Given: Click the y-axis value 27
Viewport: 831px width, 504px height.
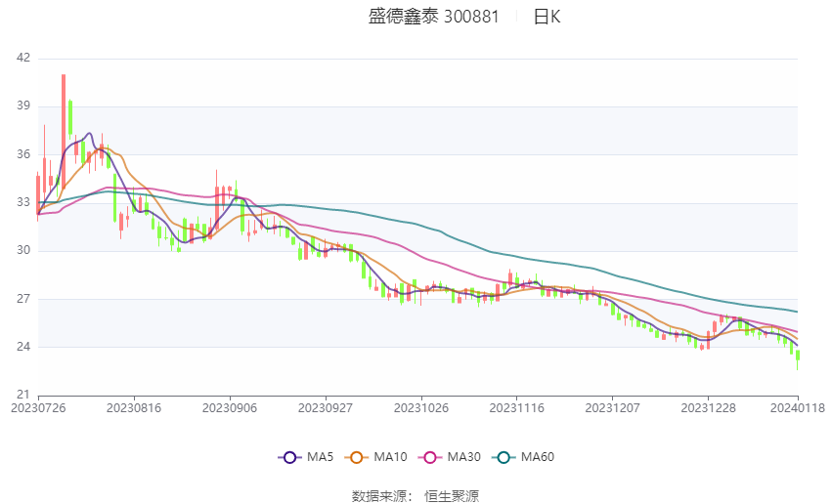Looking at the screenshot, I should pyautogui.click(x=23, y=299).
